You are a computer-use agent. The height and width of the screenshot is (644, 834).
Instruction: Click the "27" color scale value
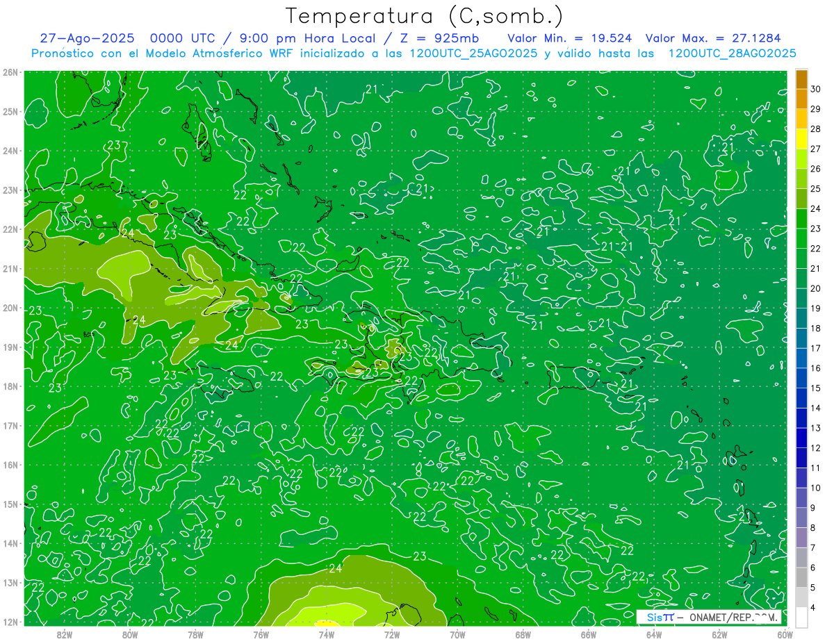pyautogui.click(x=815, y=149)
